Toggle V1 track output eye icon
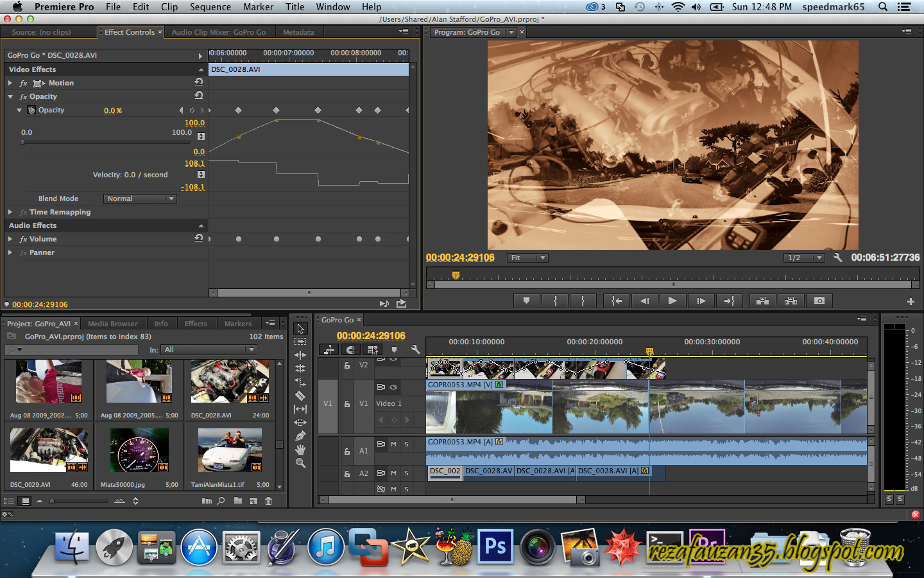 (393, 387)
